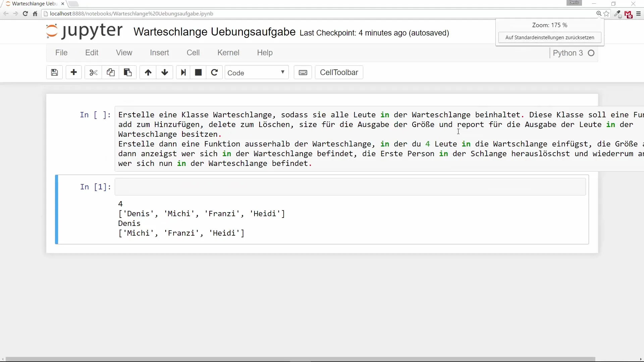Open the View menu
Image resolution: width=644 pixels, height=362 pixels.
(x=124, y=53)
